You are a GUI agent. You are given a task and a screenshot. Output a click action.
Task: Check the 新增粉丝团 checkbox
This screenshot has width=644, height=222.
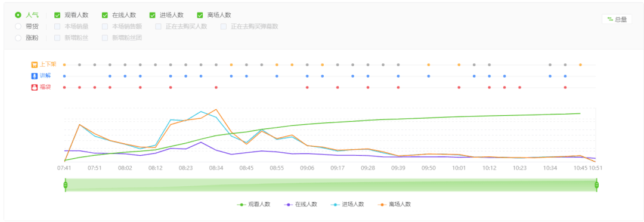point(105,38)
